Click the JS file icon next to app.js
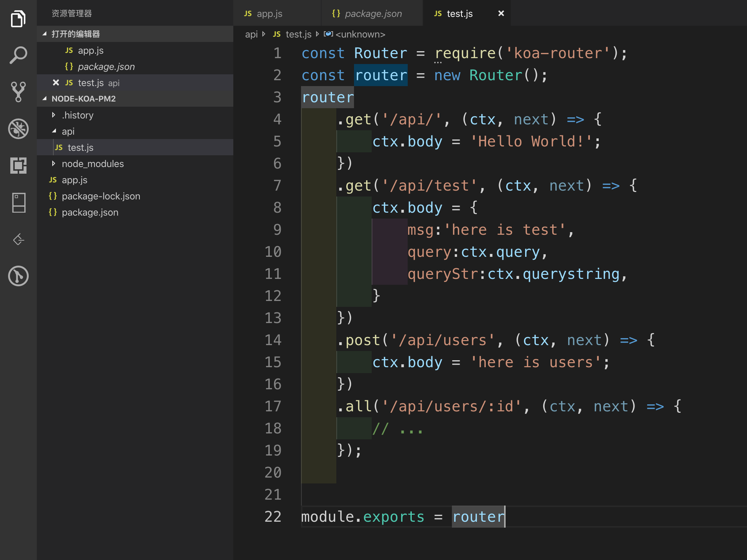The height and width of the screenshot is (560, 747). coord(69,50)
